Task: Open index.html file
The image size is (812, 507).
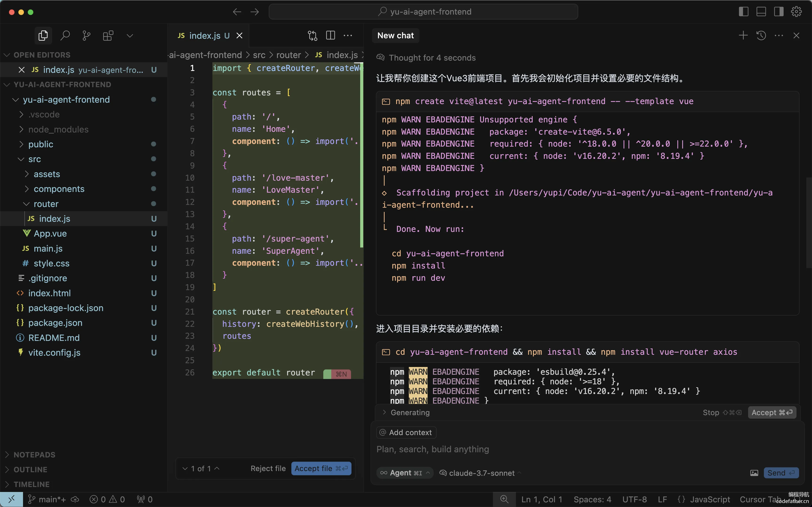Action: pyautogui.click(x=84, y=293)
